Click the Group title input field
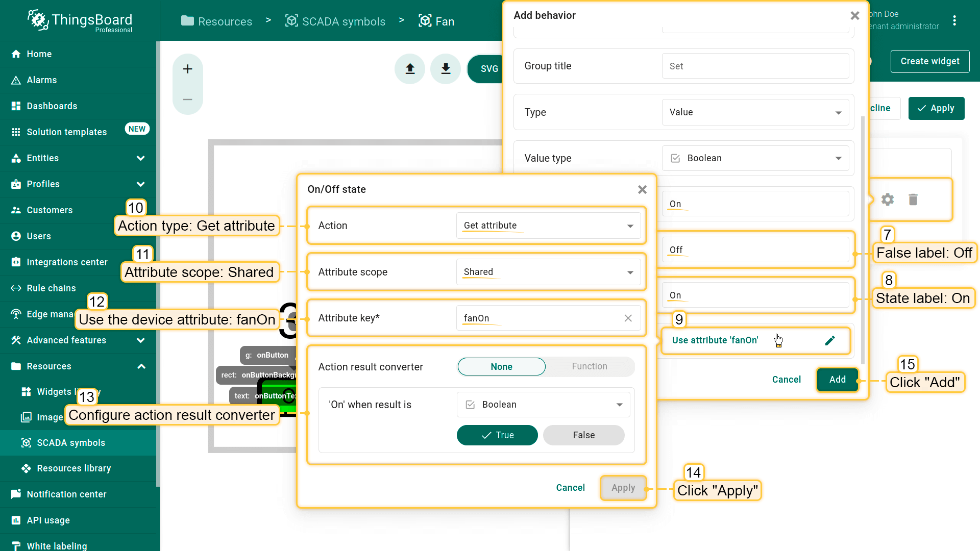980x551 pixels. 755,66
